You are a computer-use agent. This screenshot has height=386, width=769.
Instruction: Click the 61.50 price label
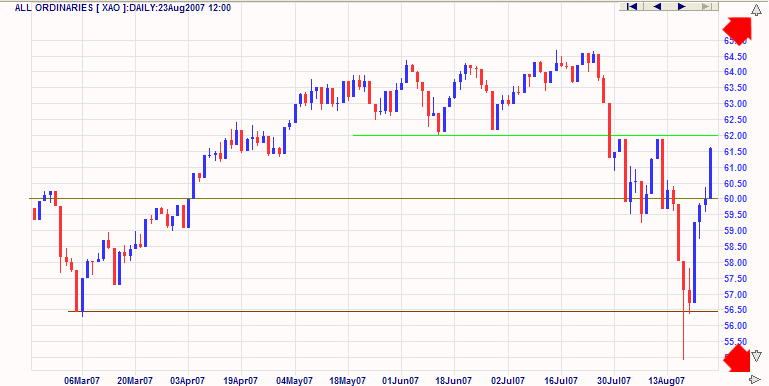[735, 152]
